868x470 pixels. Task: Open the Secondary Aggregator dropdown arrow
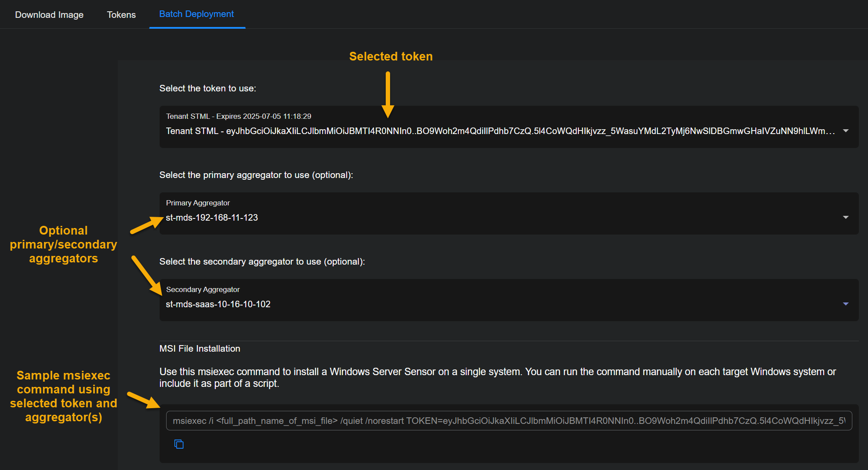[845, 304]
